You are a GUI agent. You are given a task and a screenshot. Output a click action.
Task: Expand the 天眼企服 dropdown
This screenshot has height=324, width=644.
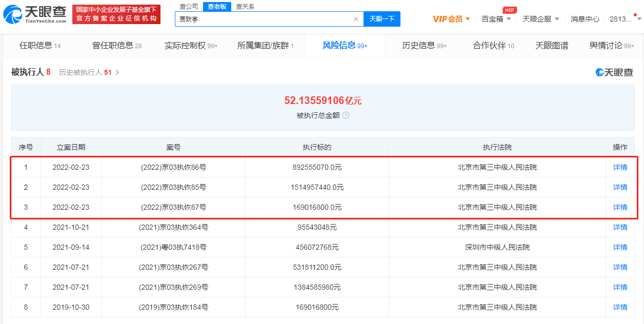541,19
